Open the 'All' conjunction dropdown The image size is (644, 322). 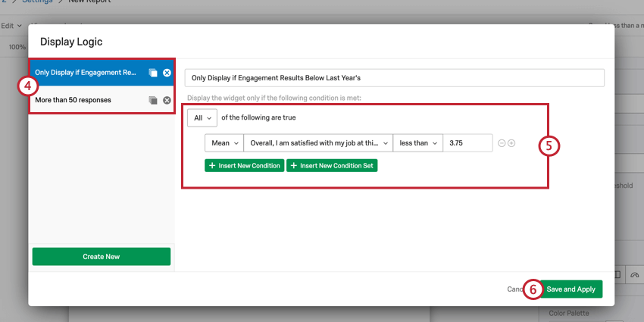point(202,118)
